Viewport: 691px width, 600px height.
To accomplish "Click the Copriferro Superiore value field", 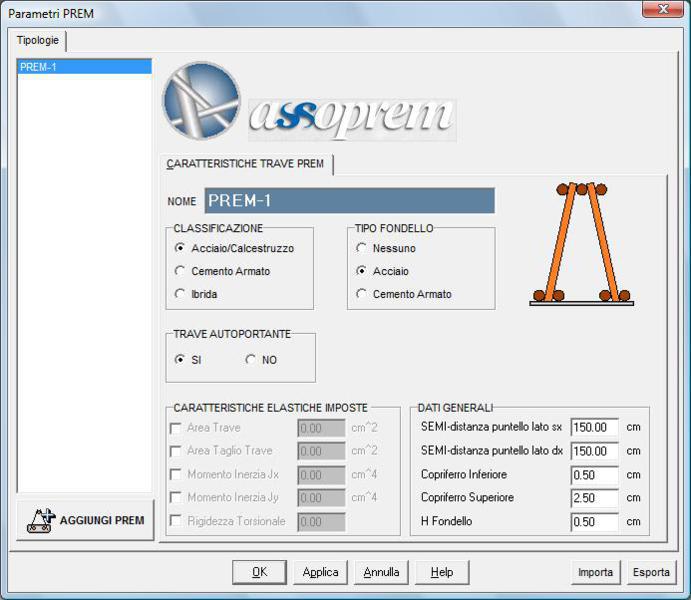I will pos(594,498).
